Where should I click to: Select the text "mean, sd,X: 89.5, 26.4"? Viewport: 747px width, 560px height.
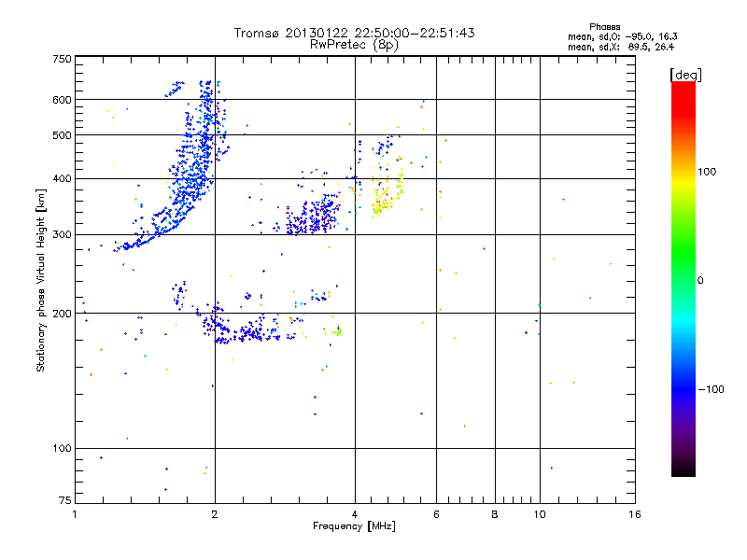(x=621, y=47)
